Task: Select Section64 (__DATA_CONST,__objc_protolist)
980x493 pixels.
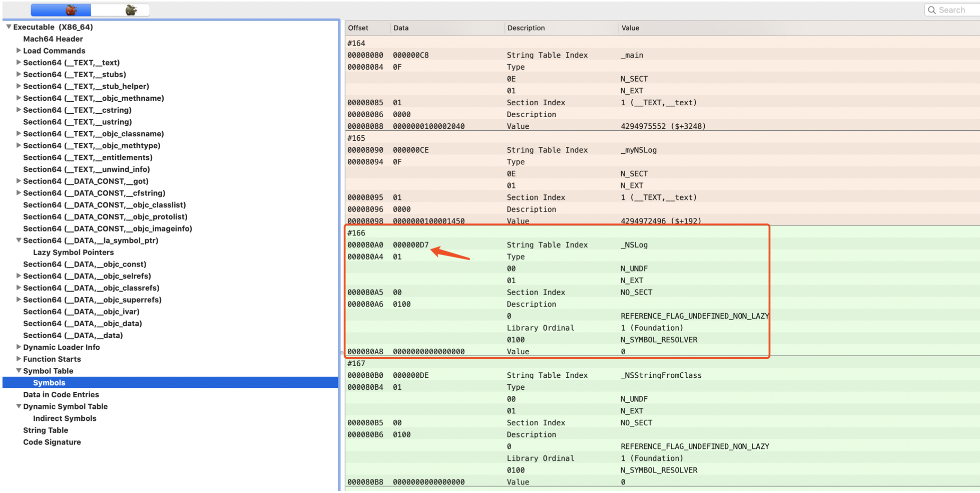Action: pos(105,217)
